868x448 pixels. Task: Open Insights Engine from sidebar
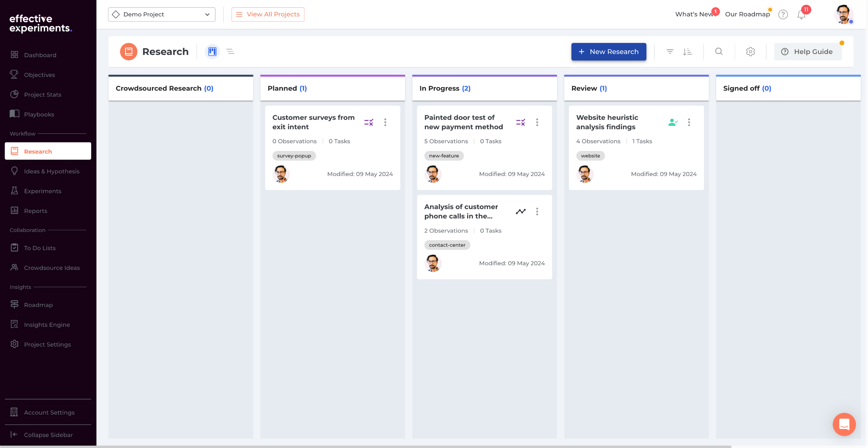(x=47, y=325)
